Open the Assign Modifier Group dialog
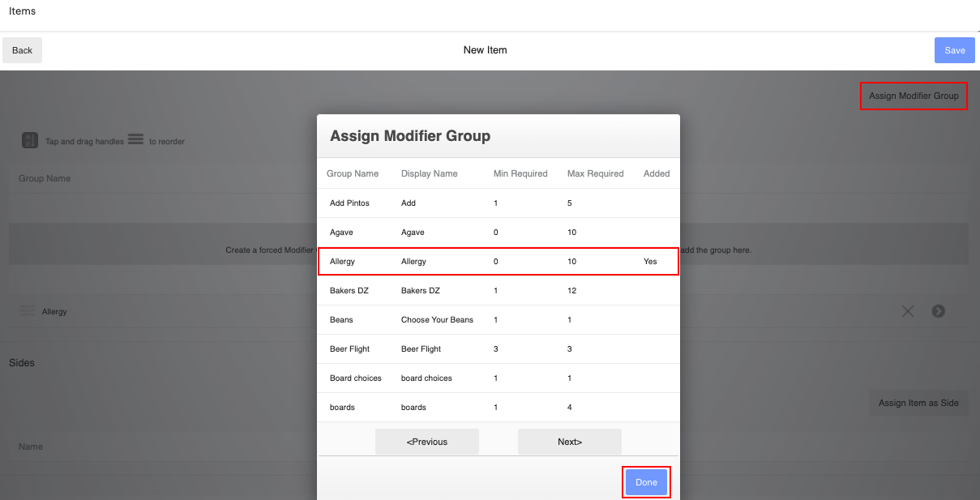Screen dimensions: 980x500 pos(914,95)
